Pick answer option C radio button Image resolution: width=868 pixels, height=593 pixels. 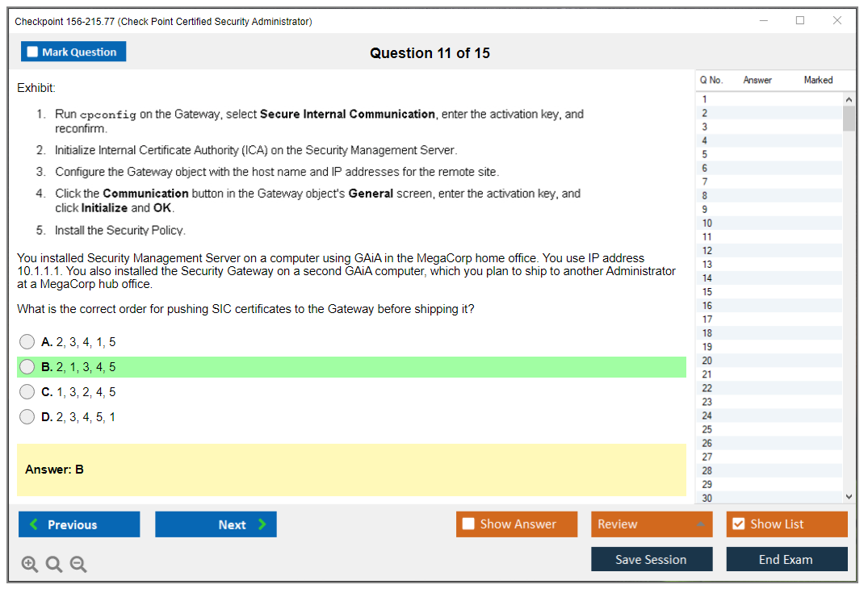click(x=27, y=392)
